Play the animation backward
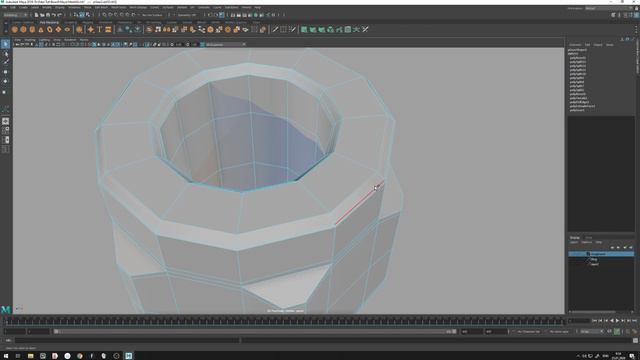Screen dimensions: 640x360 [611, 321]
